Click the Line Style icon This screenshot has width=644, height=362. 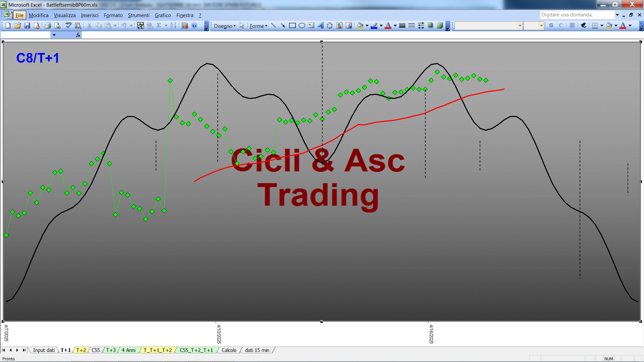tap(402, 25)
